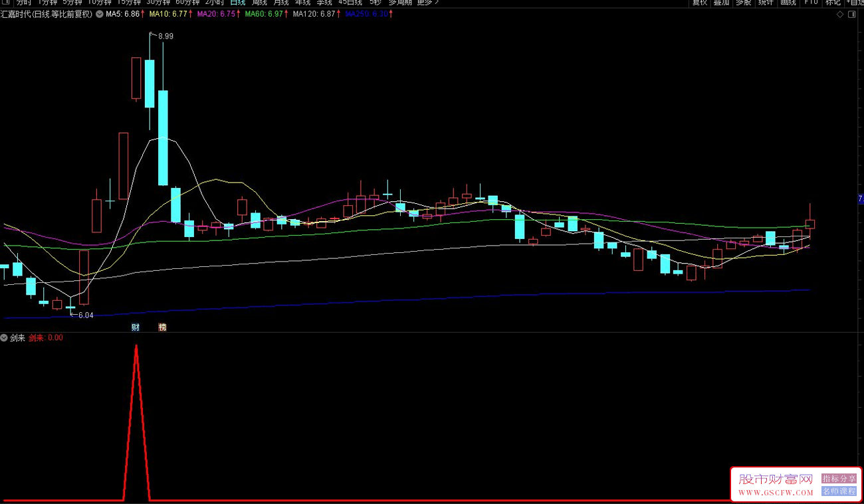Click the 财 marker below the chart
The width and height of the screenshot is (864, 504).
(135, 327)
